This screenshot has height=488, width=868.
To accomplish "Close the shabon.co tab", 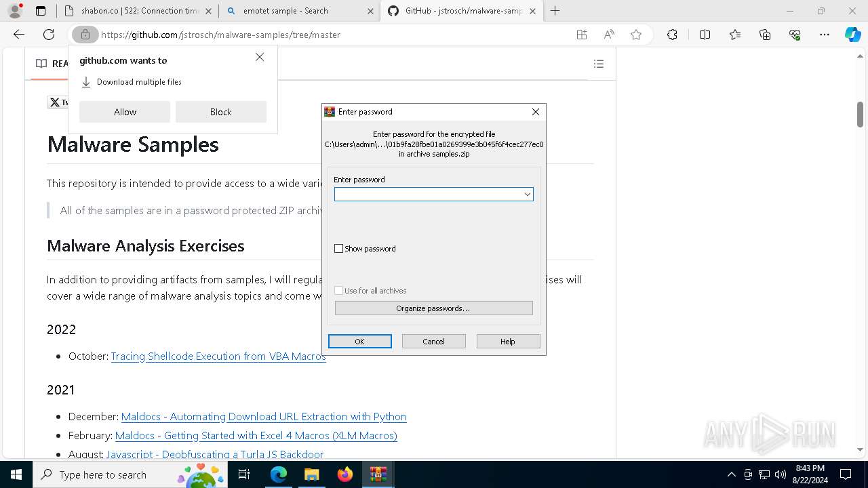I will point(208,11).
